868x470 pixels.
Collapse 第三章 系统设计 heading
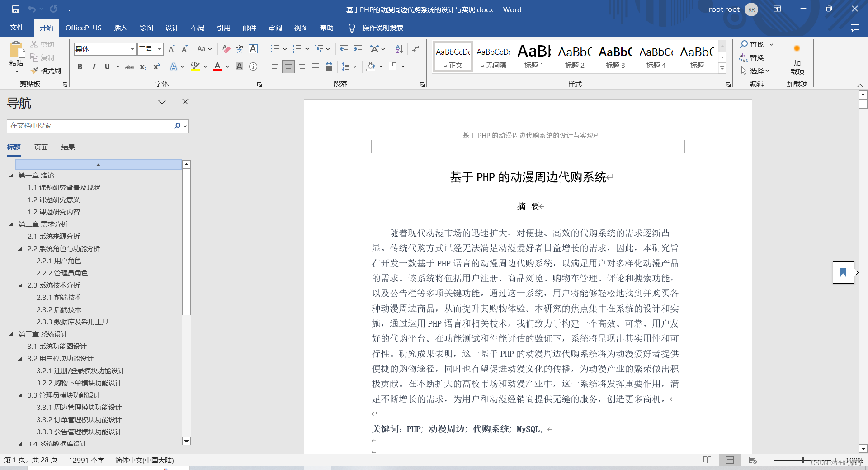[x=11, y=334]
